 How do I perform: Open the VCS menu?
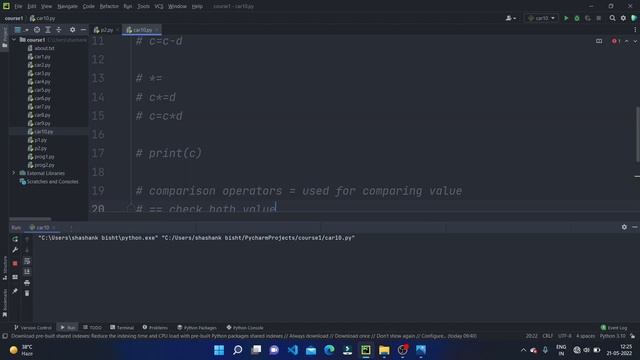point(159,6)
